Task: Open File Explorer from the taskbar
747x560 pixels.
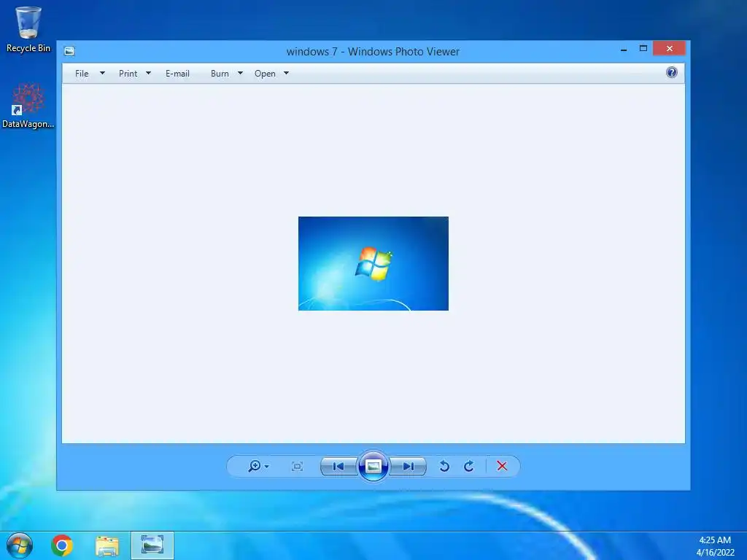Action: pyautogui.click(x=107, y=546)
